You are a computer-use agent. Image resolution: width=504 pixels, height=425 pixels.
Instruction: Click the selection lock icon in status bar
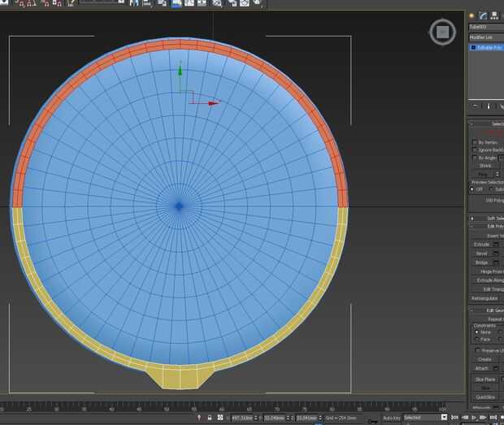coord(209,418)
